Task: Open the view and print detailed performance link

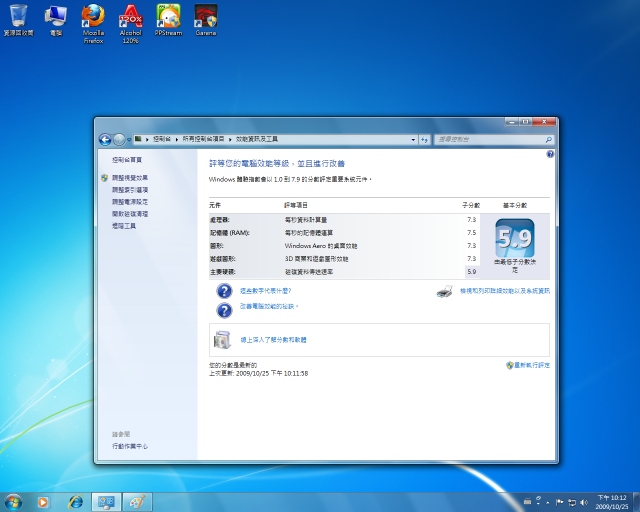Action: click(505, 291)
